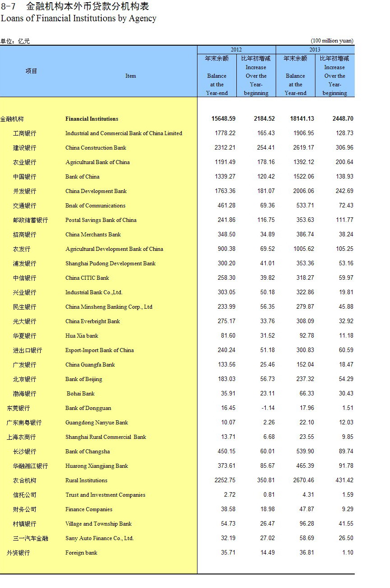This screenshot has height=588, width=390.
Task: Click the 'Finance Companies' label
Action: 89,509
